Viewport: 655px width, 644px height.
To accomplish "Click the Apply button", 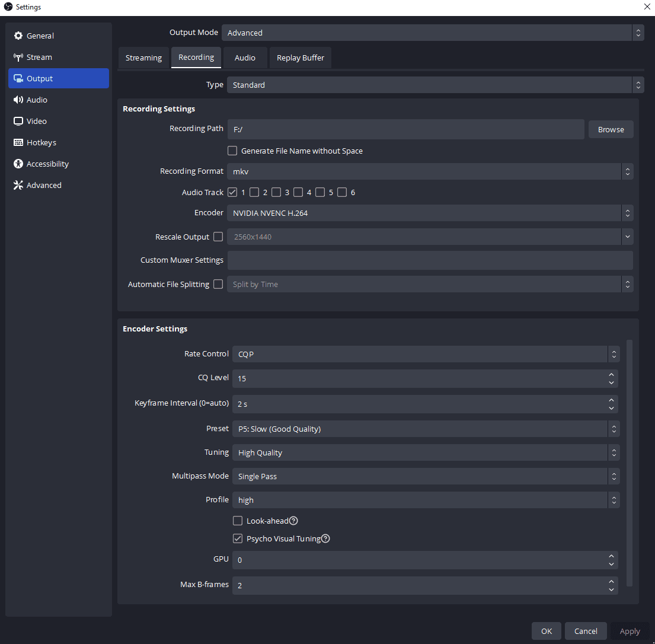I will 630,631.
